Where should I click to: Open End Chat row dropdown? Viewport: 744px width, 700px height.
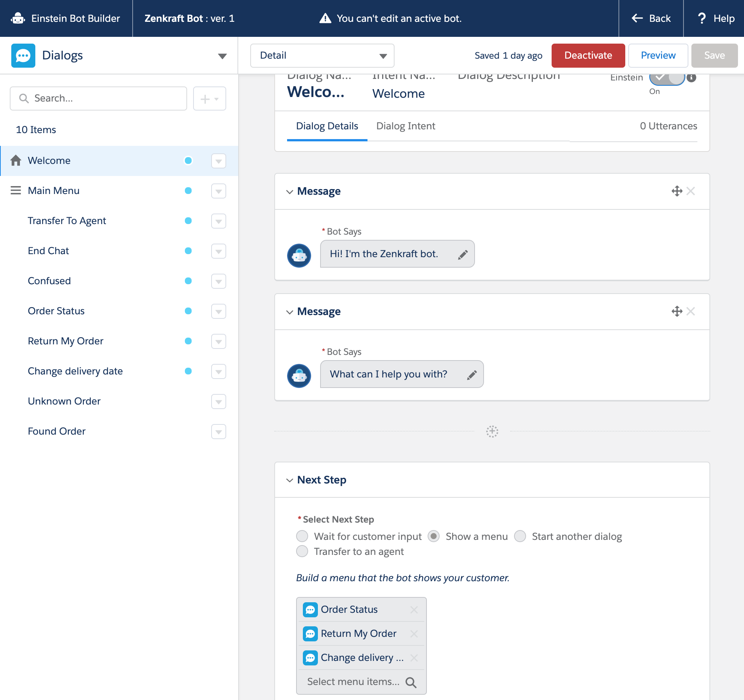point(218,251)
